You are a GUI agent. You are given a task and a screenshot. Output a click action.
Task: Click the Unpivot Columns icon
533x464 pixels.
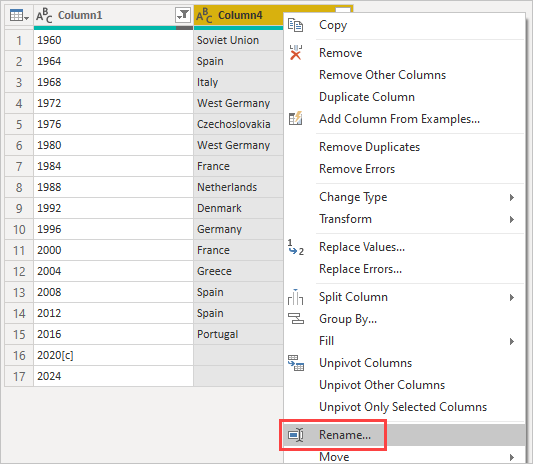click(x=296, y=363)
